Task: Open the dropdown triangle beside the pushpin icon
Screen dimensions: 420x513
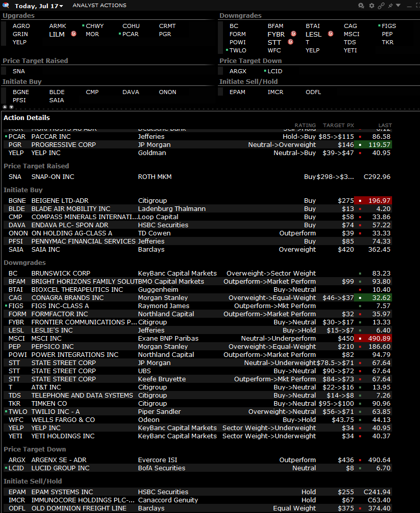Action: pos(398,6)
